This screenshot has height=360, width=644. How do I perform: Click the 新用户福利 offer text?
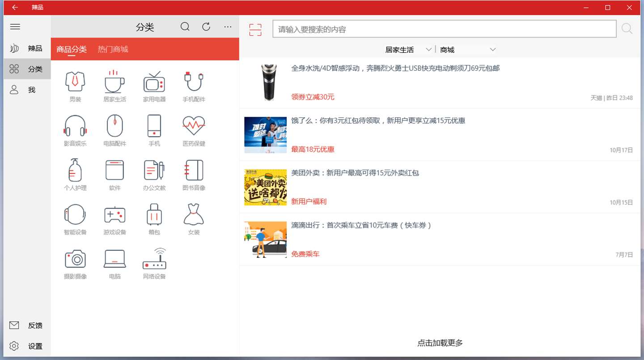pyautogui.click(x=309, y=202)
